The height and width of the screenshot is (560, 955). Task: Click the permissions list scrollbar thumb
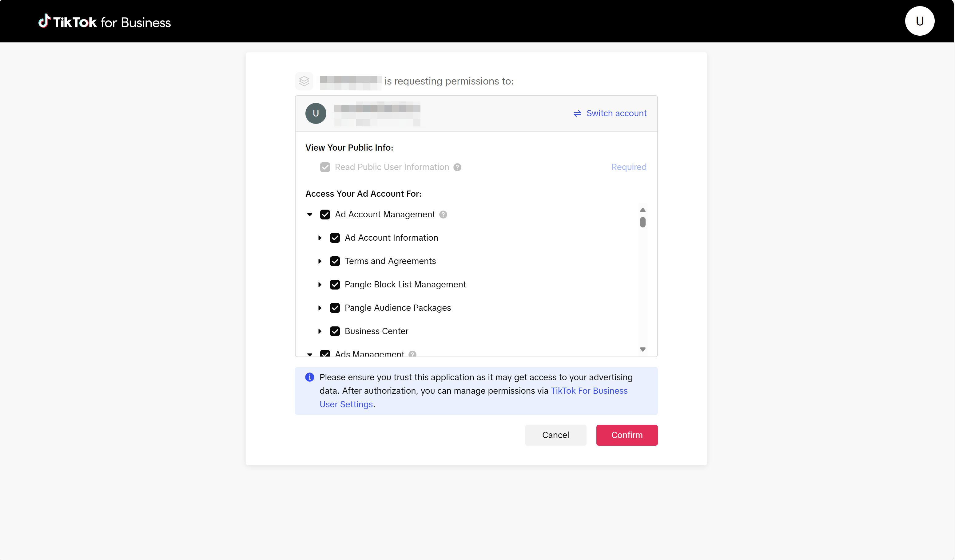click(x=643, y=222)
